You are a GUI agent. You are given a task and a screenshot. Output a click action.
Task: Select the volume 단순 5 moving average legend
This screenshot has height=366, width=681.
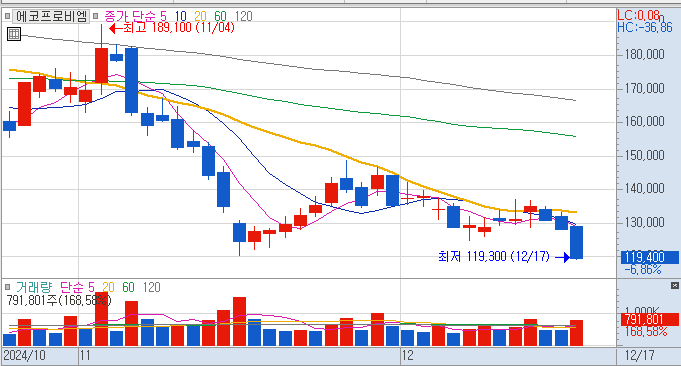(77, 287)
